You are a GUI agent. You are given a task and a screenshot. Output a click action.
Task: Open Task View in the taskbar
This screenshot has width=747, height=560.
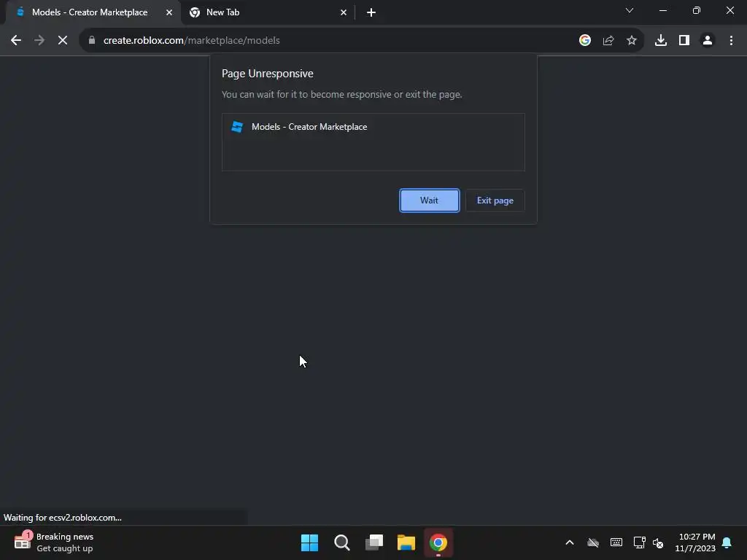(x=374, y=542)
